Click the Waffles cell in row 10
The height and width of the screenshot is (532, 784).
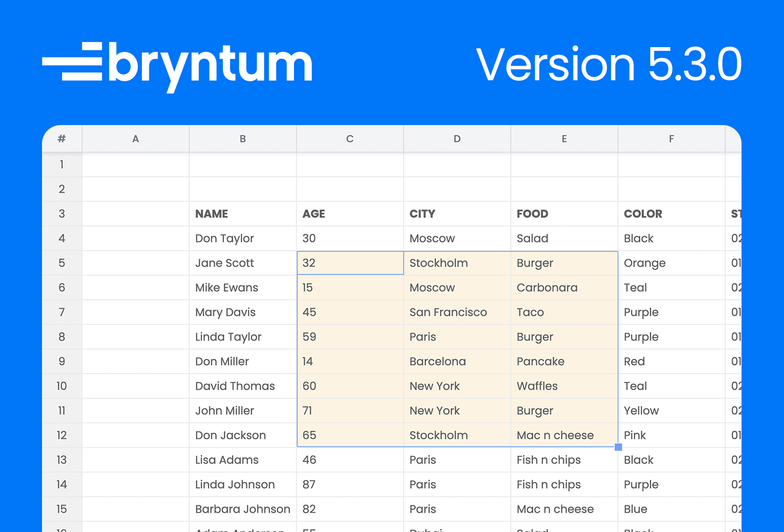(564, 386)
